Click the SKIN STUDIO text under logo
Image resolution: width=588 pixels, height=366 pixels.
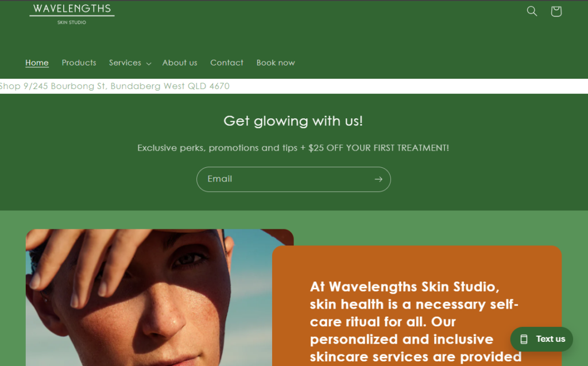tap(72, 22)
